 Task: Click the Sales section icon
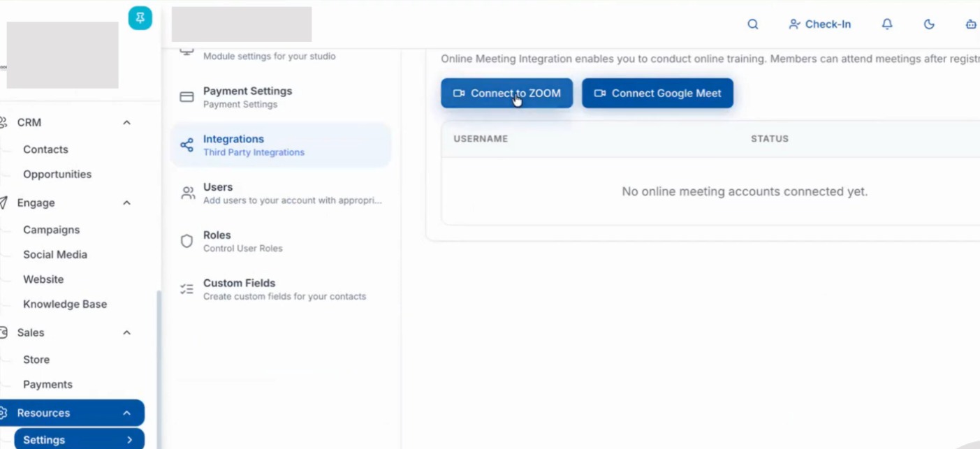(x=3, y=333)
